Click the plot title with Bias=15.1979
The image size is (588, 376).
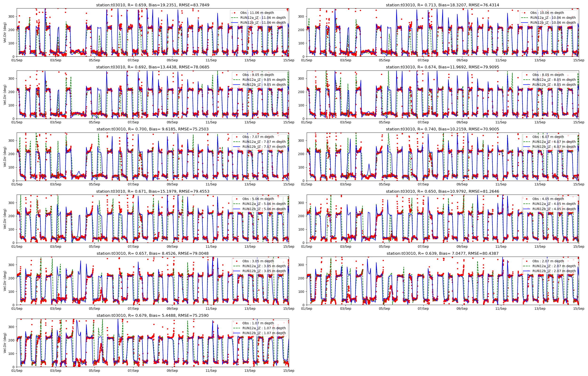click(152, 192)
